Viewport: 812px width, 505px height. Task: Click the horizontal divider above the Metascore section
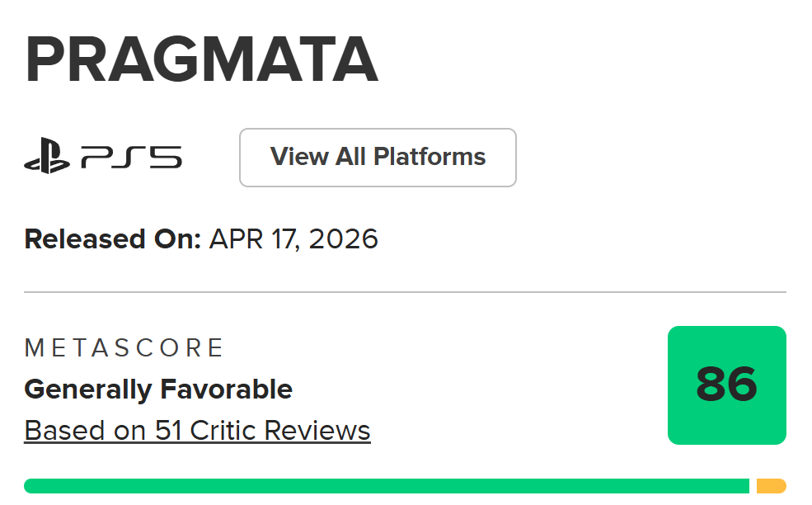[405, 292]
